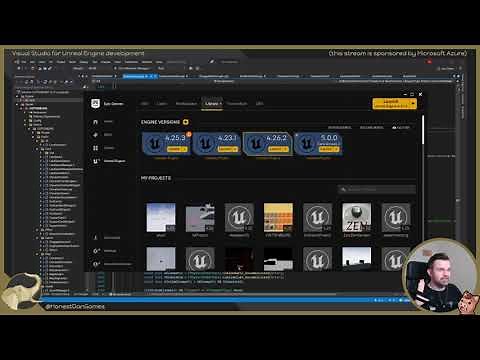Screen dimensions: 480x360
Task: Switch to the Marketplace tab
Action: [186, 104]
